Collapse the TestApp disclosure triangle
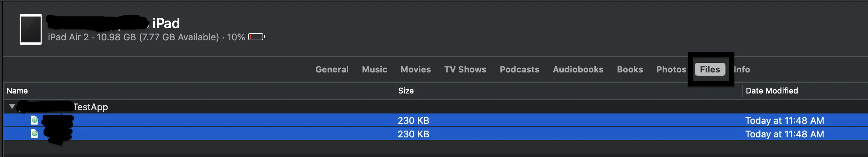The height and width of the screenshot is (157, 868). [x=12, y=106]
